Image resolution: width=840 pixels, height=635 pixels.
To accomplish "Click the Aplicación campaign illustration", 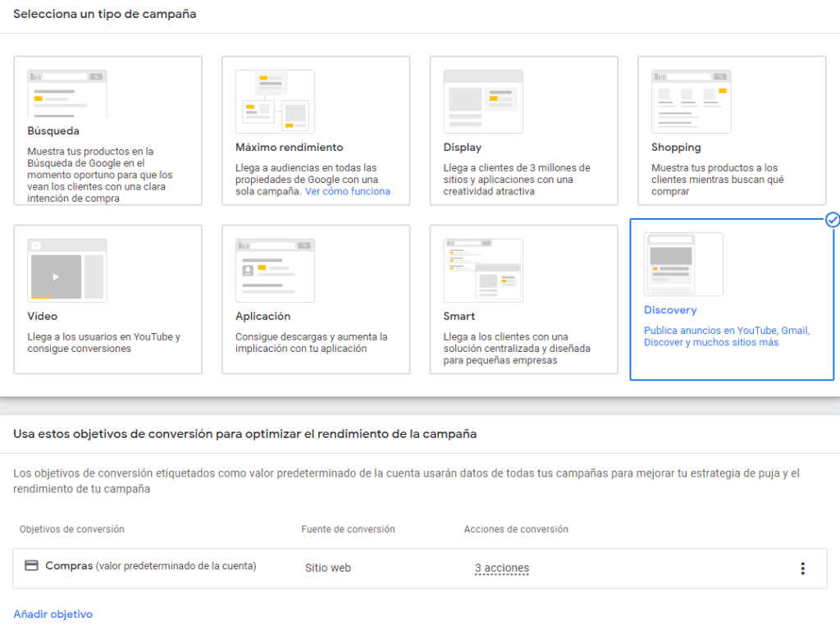I will 275,270.
